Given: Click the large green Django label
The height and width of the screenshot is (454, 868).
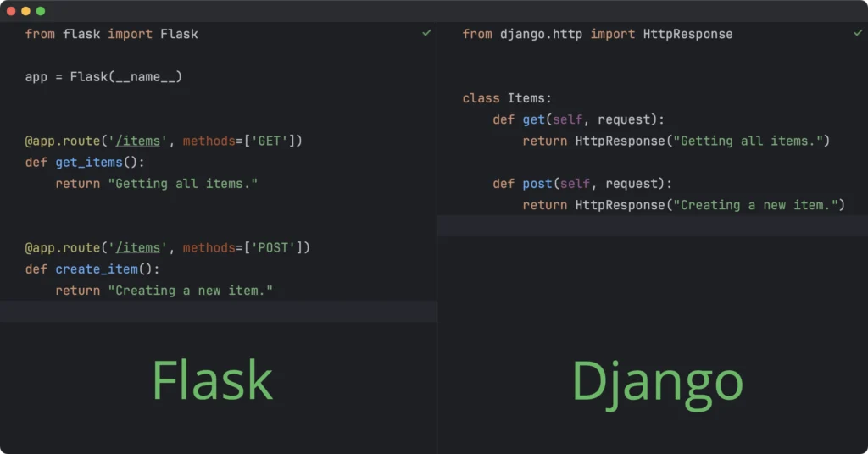Looking at the screenshot, I should (657, 382).
